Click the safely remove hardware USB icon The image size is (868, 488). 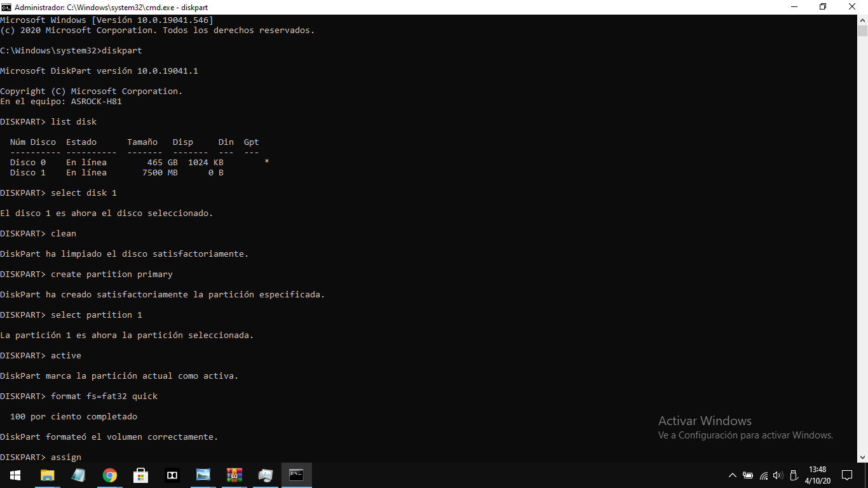coord(793,475)
